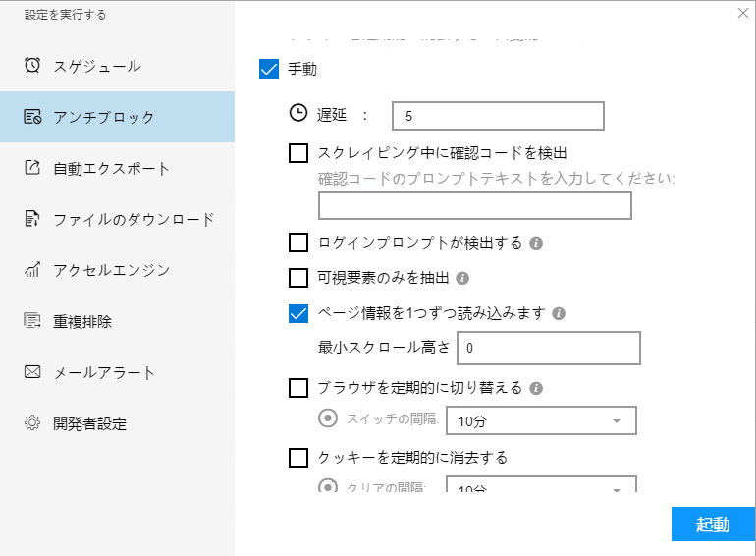Click the mail alert envelope icon

pos(32,372)
